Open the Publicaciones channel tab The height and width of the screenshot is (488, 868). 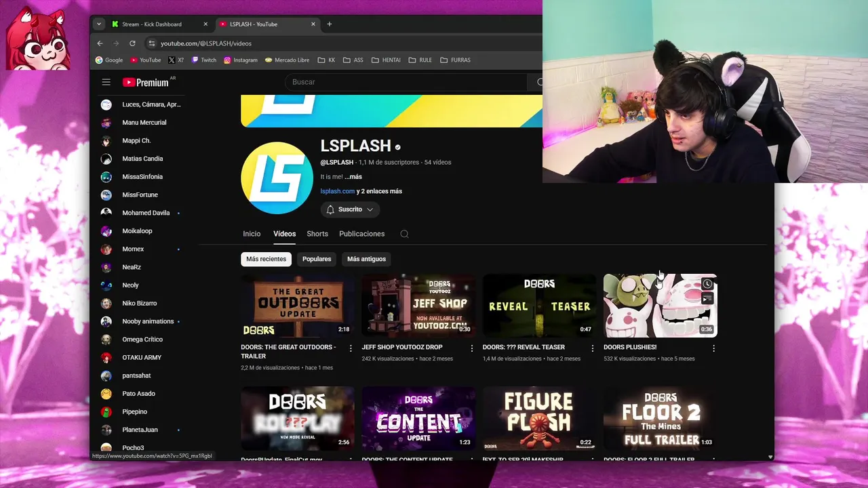point(362,234)
